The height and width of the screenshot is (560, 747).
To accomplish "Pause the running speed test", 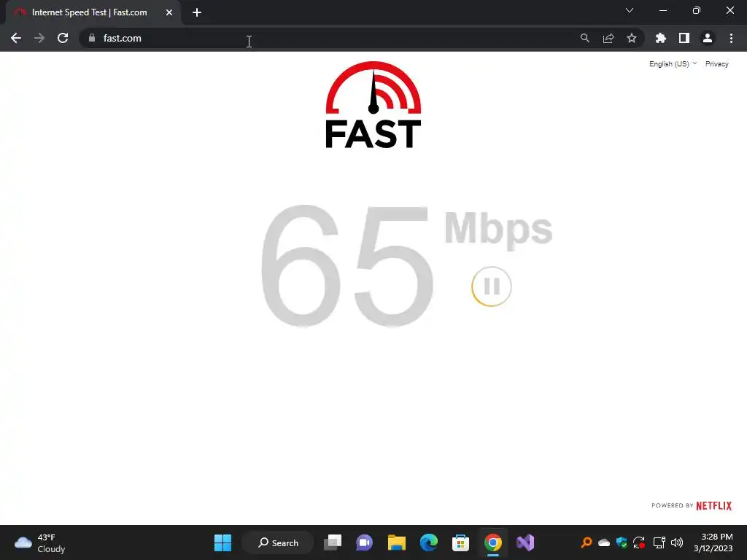I will [x=491, y=286].
